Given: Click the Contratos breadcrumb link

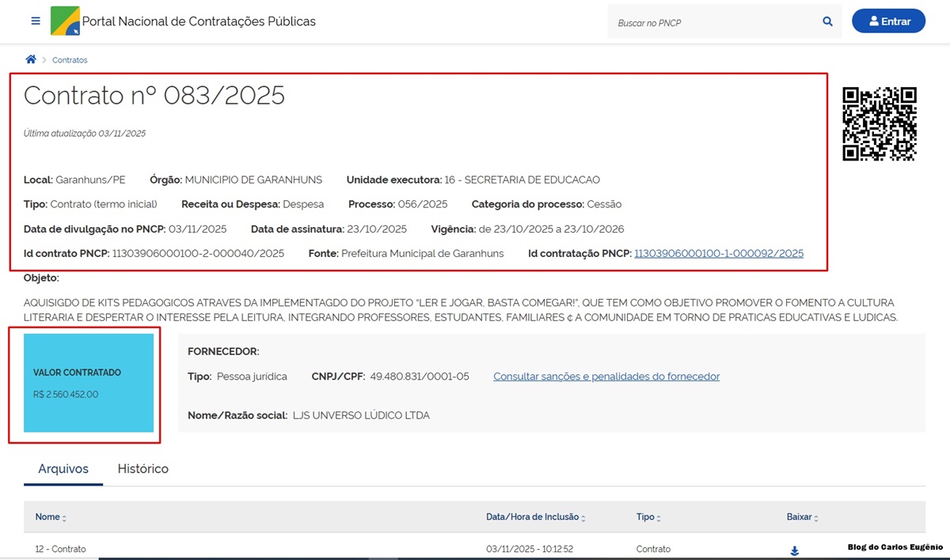Looking at the screenshot, I should [70, 60].
